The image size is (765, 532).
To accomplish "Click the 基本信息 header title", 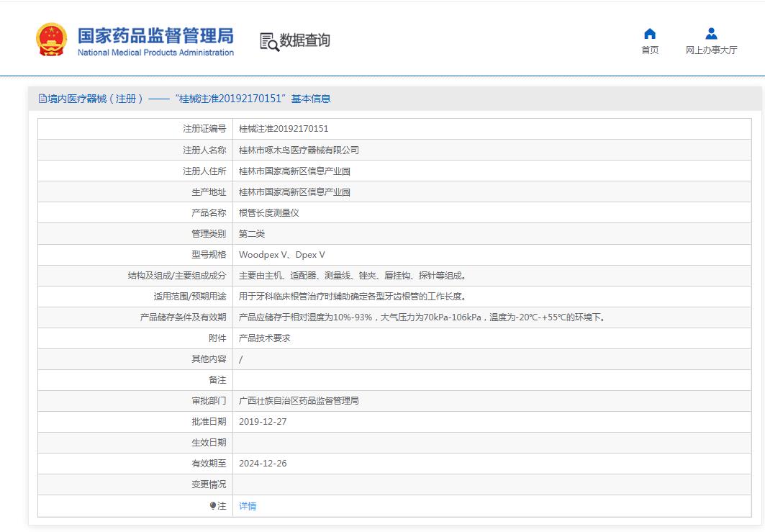I will (x=311, y=99).
